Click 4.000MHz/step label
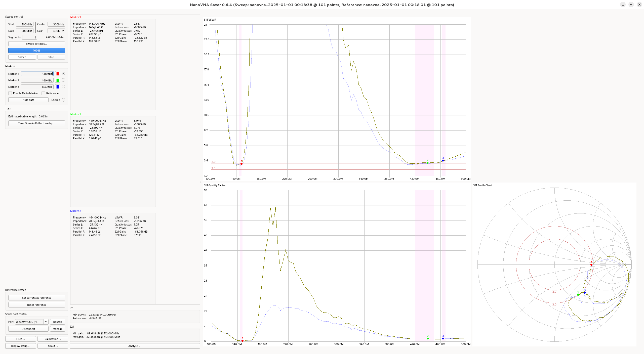644x354 pixels. (x=55, y=37)
